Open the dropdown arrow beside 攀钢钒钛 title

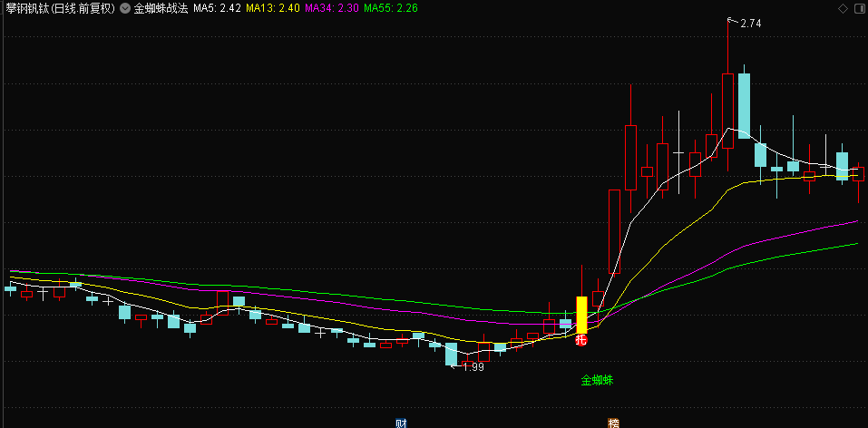pyautogui.click(x=125, y=8)
